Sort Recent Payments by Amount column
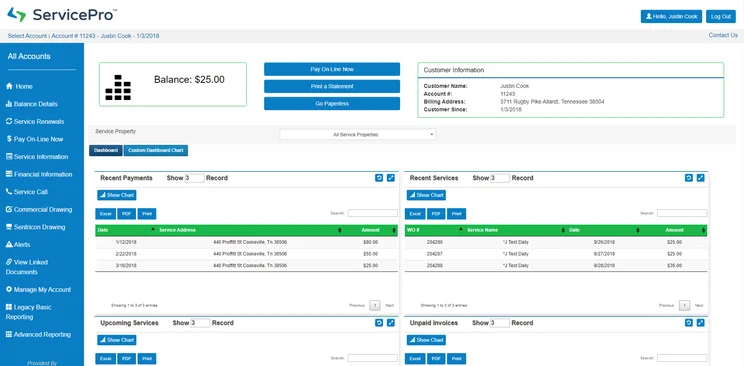Viewport: 744px width, 366px height. pos(371,230)
